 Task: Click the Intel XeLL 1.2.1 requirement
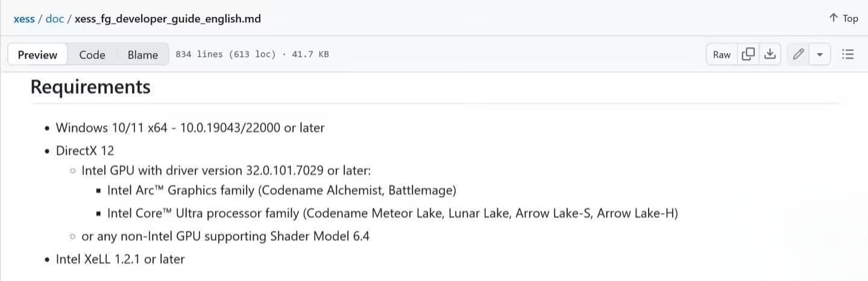[x=120, y=259]
